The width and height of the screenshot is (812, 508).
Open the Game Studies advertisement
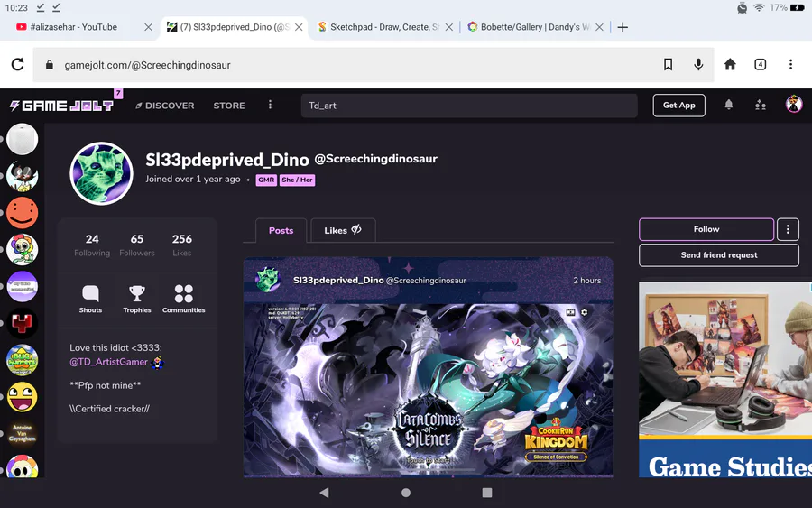pyautogui.click(x=725, y=380)
